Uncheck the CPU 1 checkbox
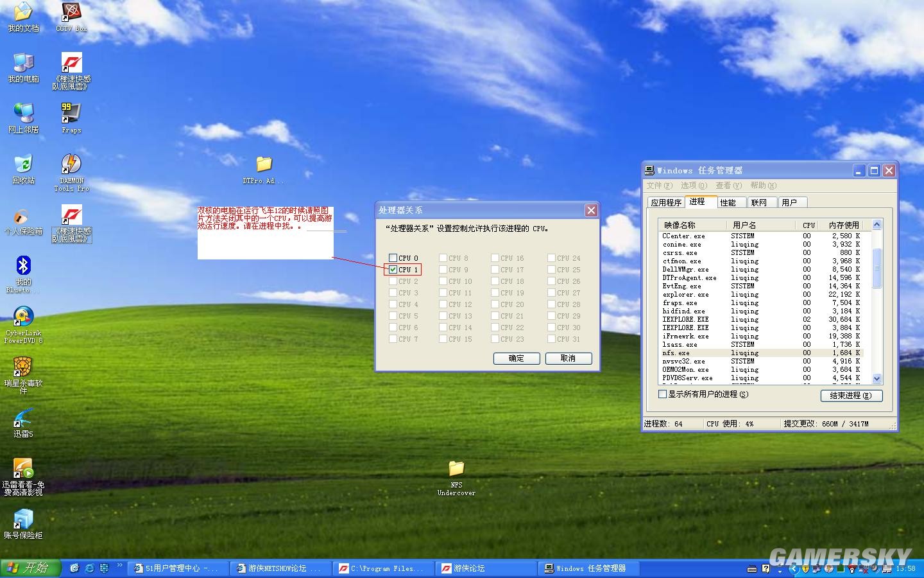Screen dimensions: 924x578 tap(393, 270)
